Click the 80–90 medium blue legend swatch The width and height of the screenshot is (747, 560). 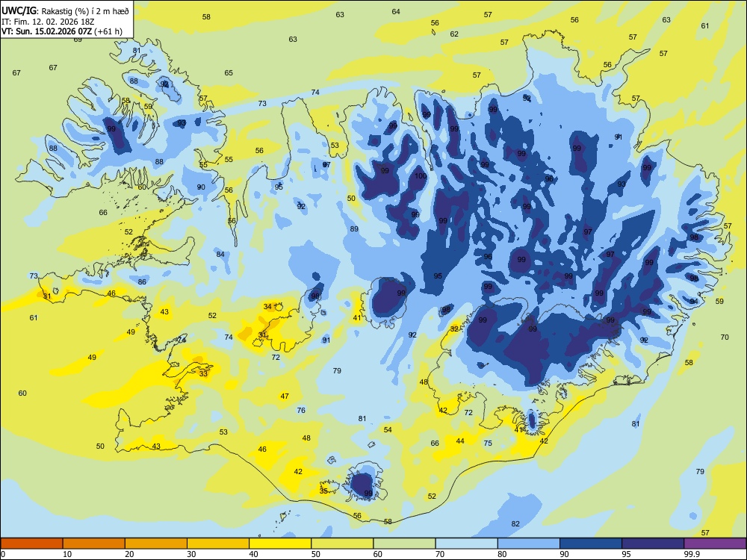529,544
